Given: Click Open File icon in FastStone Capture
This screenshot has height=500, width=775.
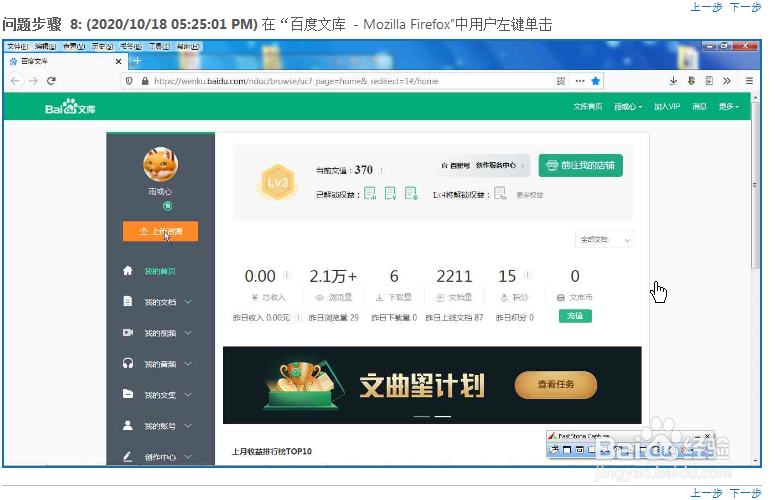Looking at the screenshot, I should coord(554,450).
